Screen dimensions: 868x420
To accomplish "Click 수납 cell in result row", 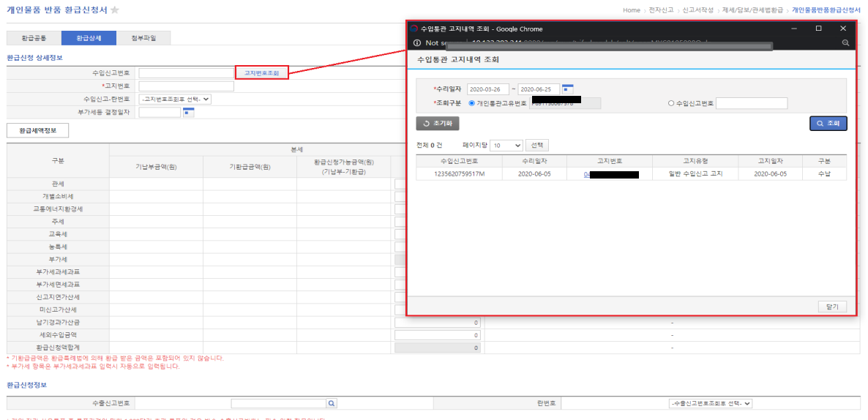I will pos(824,173).
